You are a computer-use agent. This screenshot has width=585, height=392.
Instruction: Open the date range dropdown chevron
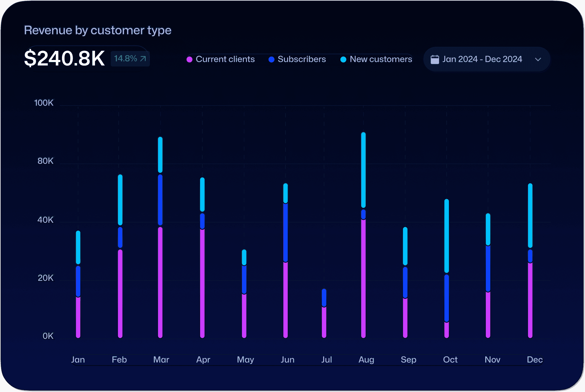[x=538, y=59]
